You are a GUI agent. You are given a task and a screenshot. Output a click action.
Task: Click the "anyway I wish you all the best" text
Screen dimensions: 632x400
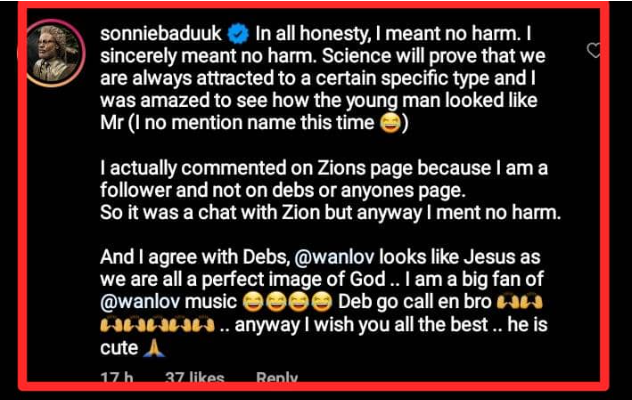click(361, 325)
